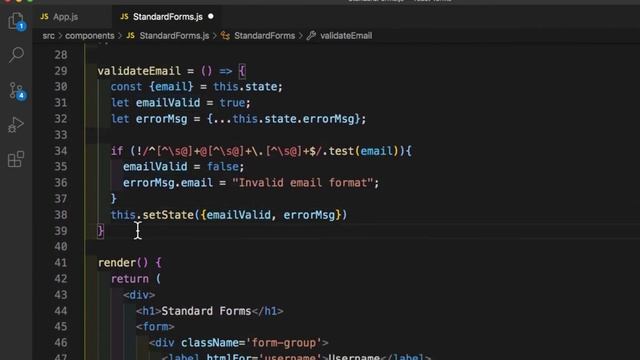Click the unsaved dot on StandardForms.js tab

[x=211, y=16]
